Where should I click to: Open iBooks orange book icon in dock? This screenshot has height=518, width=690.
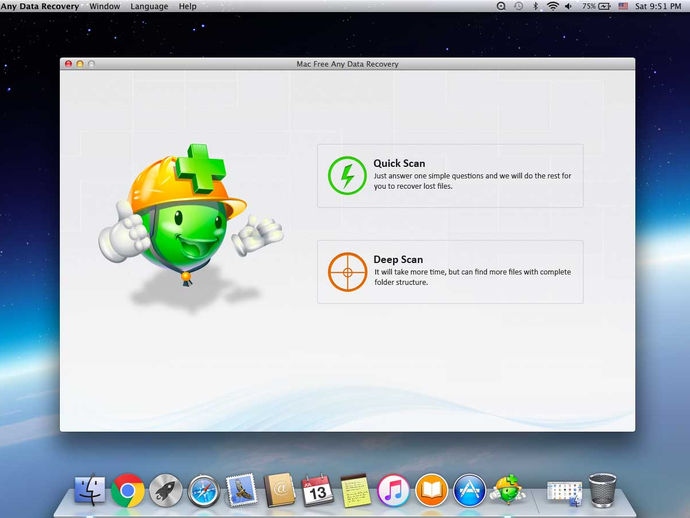click(x=431, y=490)
